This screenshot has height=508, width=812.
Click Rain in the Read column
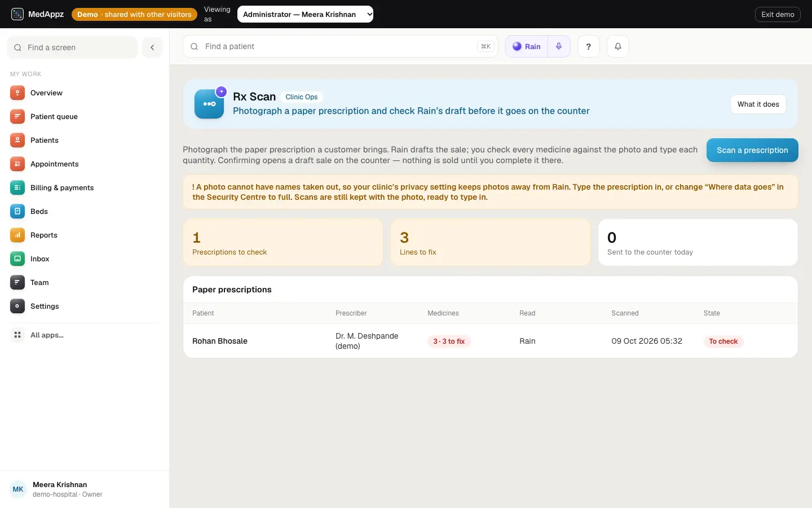pos(527,341)
